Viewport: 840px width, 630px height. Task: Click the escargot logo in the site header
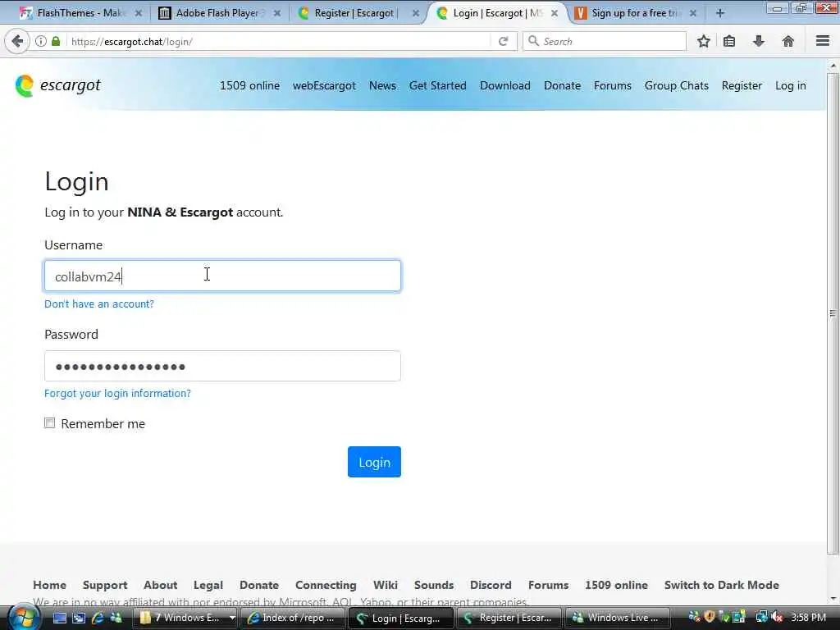click(x=58, y=85)
